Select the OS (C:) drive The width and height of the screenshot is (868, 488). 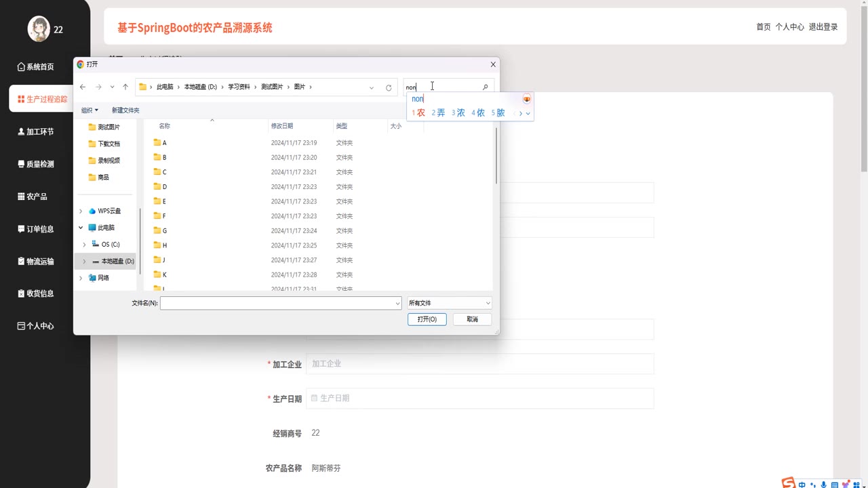110,244
